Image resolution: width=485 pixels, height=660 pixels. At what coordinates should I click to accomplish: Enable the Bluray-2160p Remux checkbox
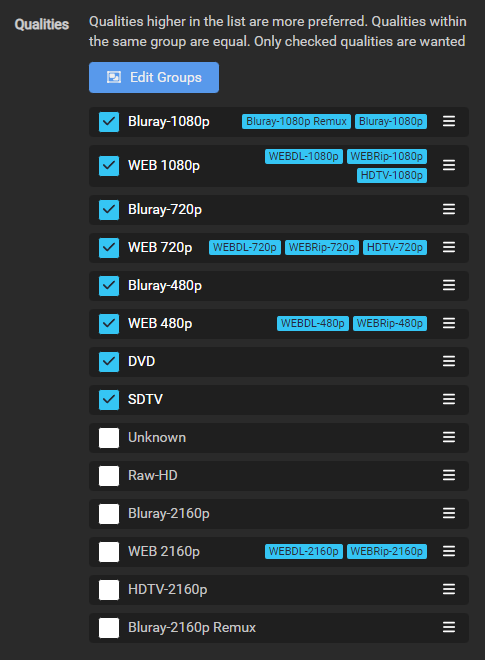pos(109,628)
